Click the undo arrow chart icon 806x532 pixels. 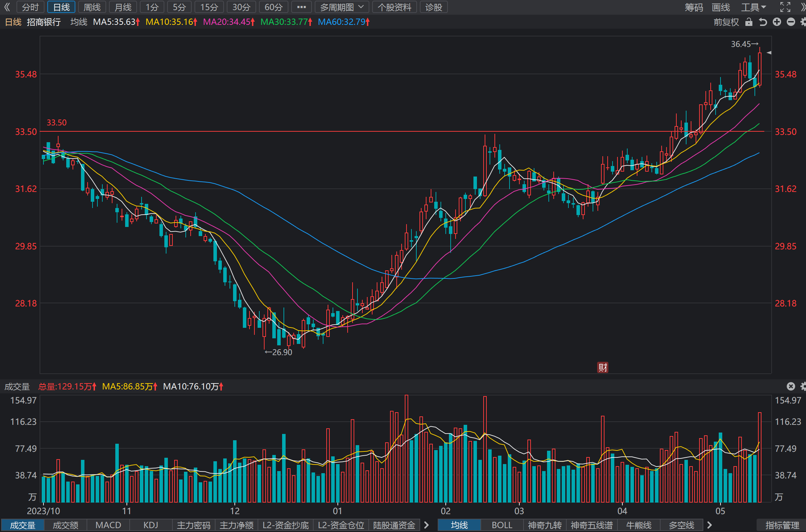point(763,22)
